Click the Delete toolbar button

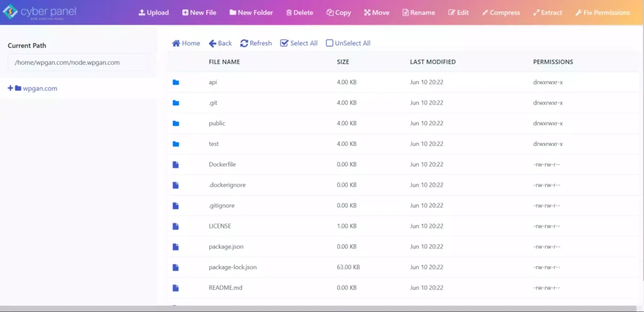coord(299,13)
